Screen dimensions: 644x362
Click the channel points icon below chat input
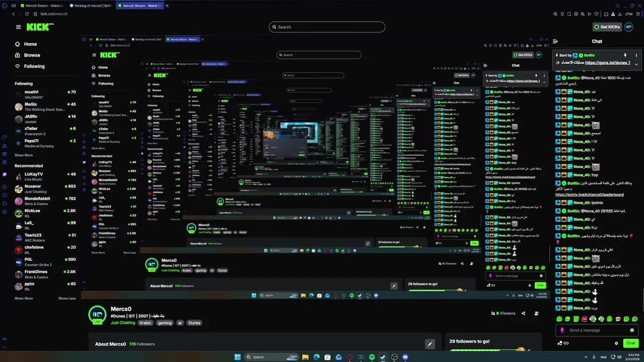[560, 343]
